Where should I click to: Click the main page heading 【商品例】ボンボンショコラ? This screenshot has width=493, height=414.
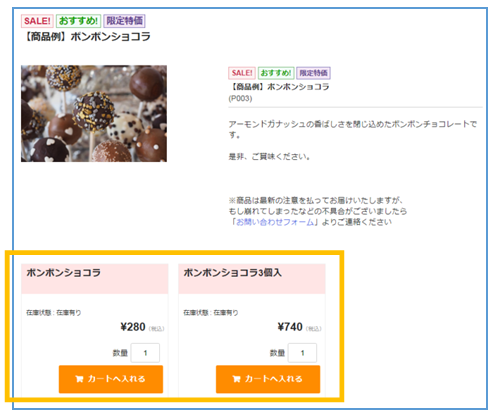point(87,37)
